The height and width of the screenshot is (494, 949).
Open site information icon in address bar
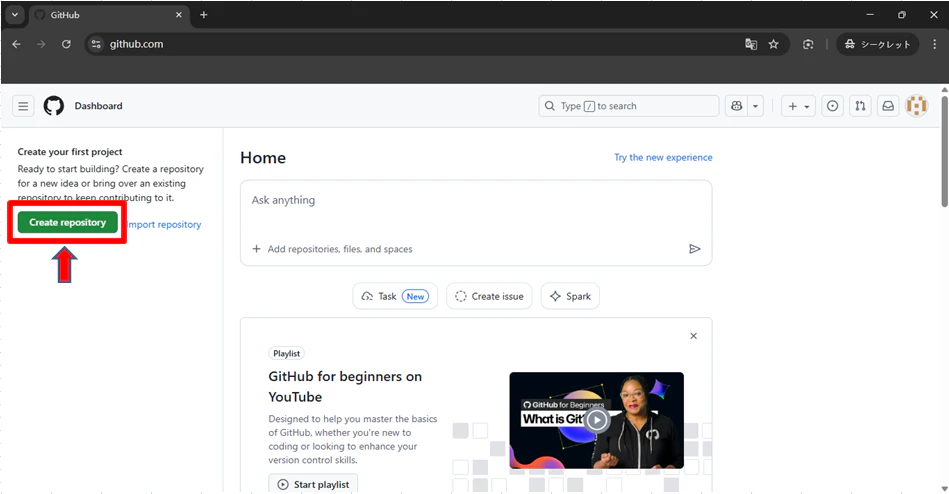(x=96, y=44)
